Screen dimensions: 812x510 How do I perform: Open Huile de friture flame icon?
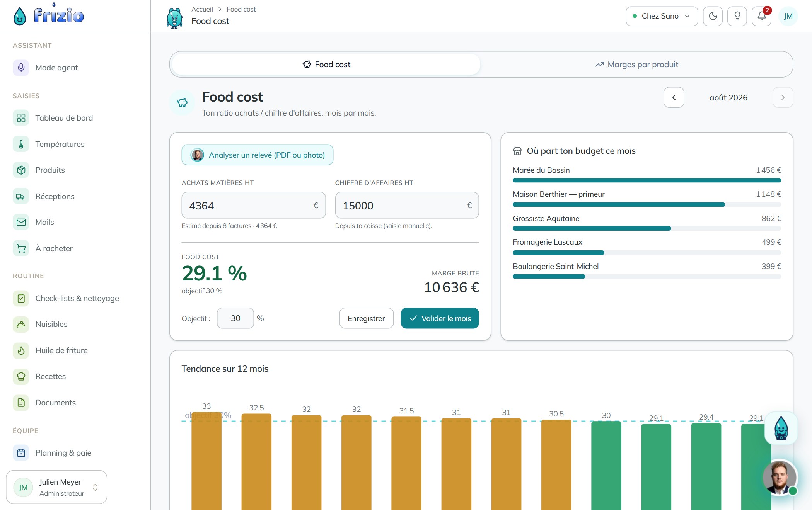(x=21, y=350)
